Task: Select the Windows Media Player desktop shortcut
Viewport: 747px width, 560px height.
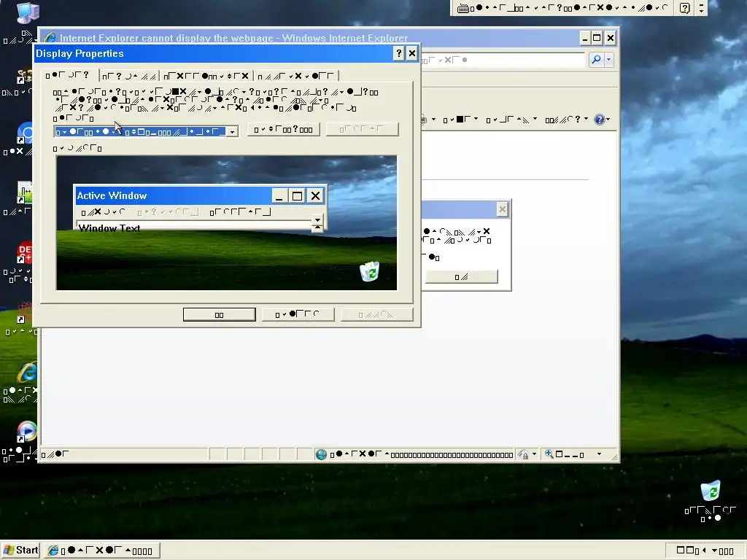Action: point(27,432)
